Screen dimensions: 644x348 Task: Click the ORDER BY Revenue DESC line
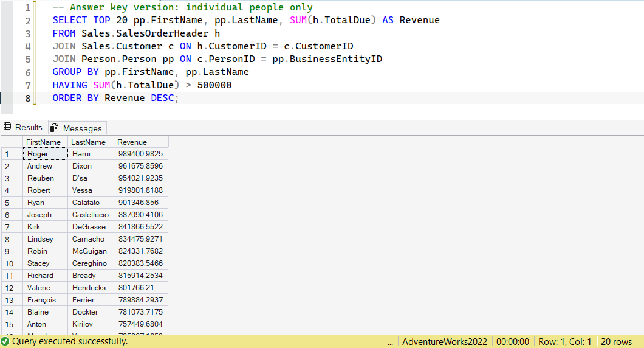tap(115, 98)
